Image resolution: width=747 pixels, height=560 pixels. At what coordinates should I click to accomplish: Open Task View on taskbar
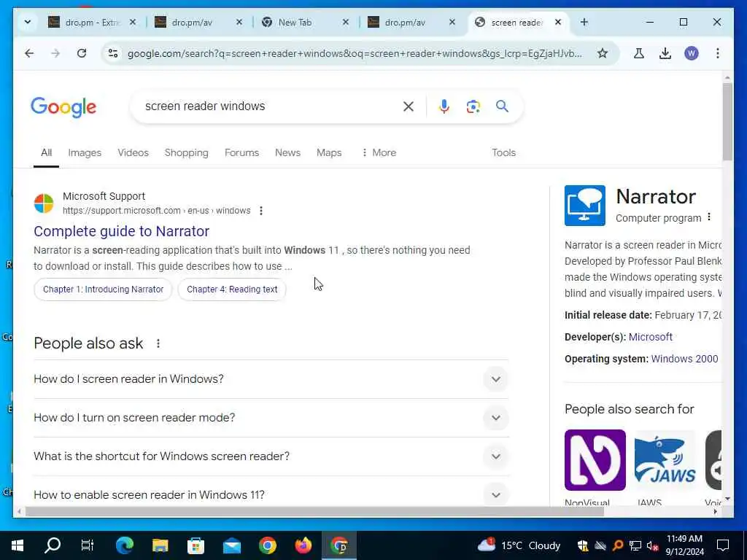88,545
